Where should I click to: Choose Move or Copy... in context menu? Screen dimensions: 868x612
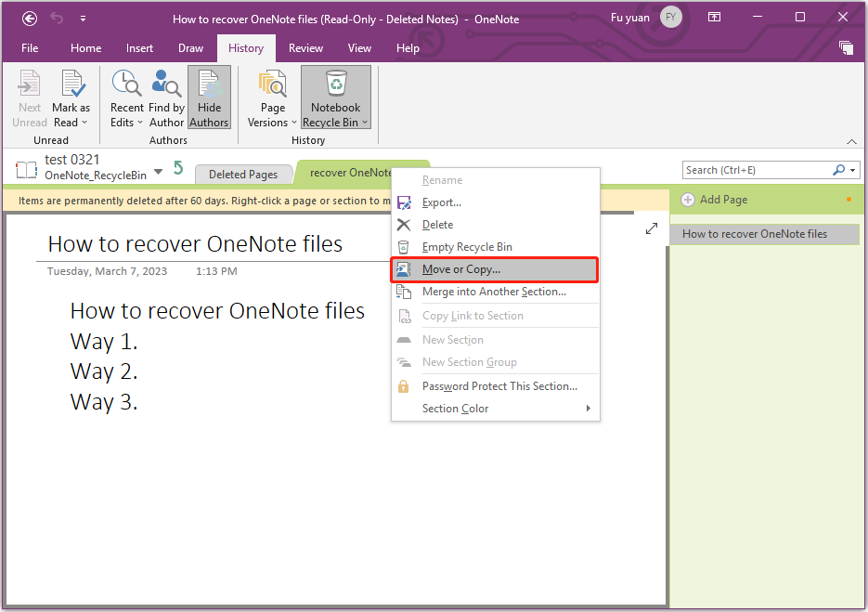coord(496,269)
